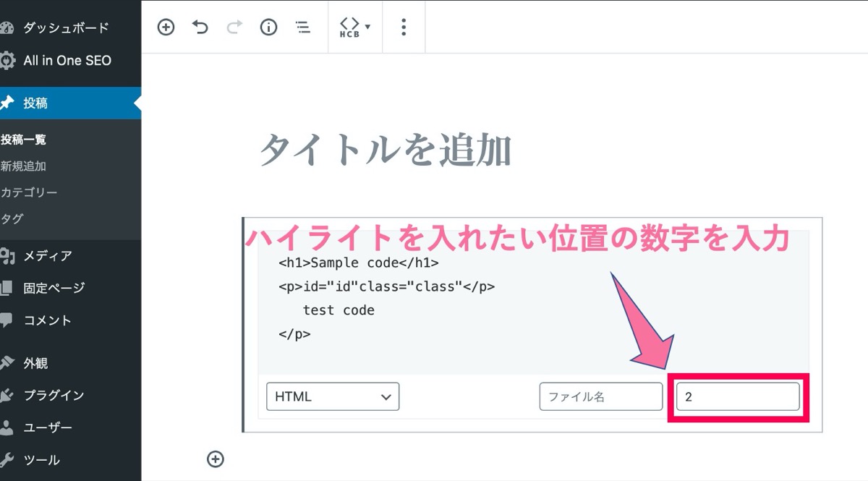Open 投稿一覧 submenu link
Screen dimensions: 868x481
23,140
